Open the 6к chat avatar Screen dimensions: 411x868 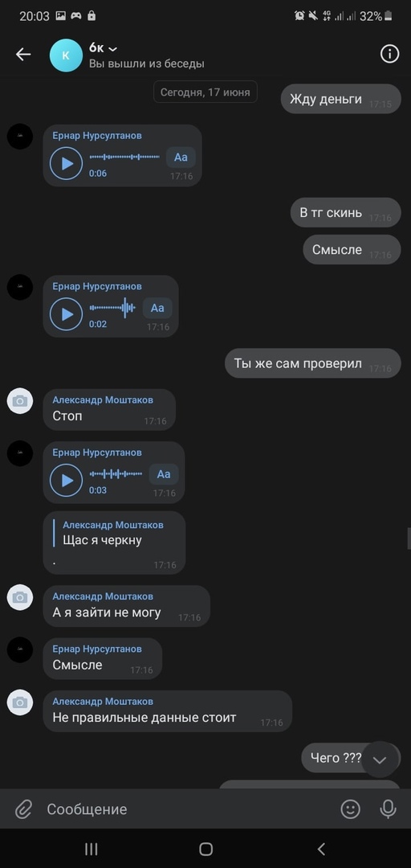coord(66,55)
